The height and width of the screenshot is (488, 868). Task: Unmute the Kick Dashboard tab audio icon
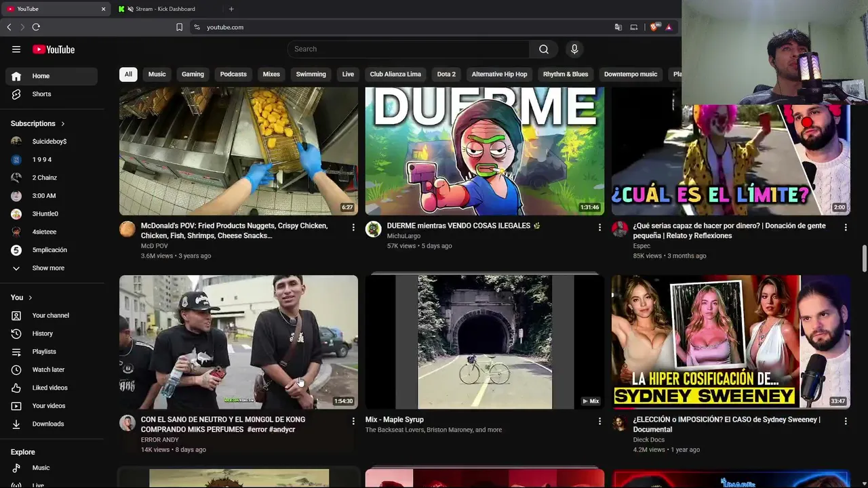pos(130,9)
